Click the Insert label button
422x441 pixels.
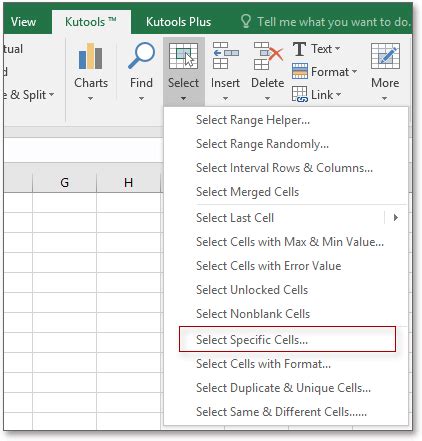[225, 83]
